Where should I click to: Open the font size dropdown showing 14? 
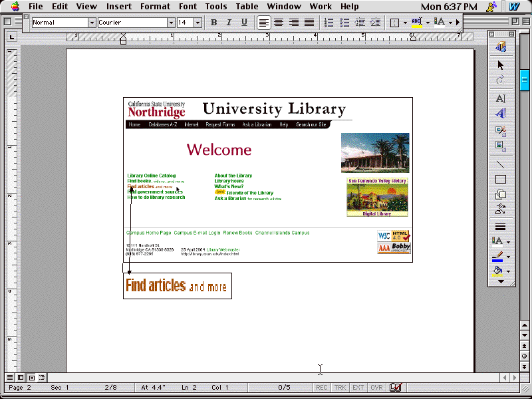198,23
